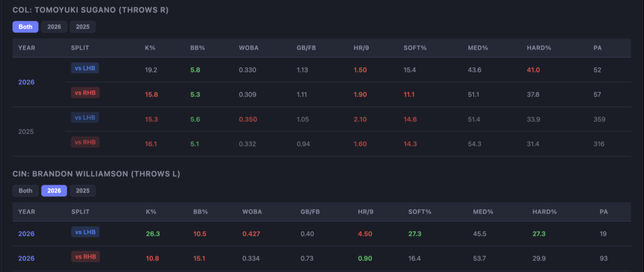644x272 pixels.
Task: Select the Both toggle for Brandon Williamson
Action: 25,191
